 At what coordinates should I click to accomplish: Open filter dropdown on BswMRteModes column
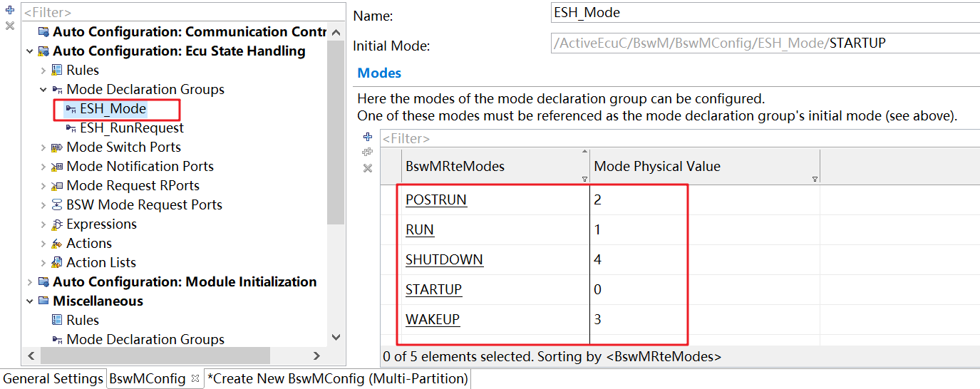(584, 179)
